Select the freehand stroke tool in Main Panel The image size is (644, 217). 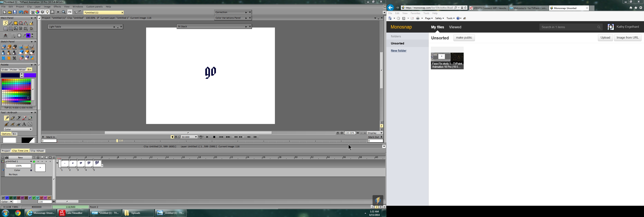5,23
